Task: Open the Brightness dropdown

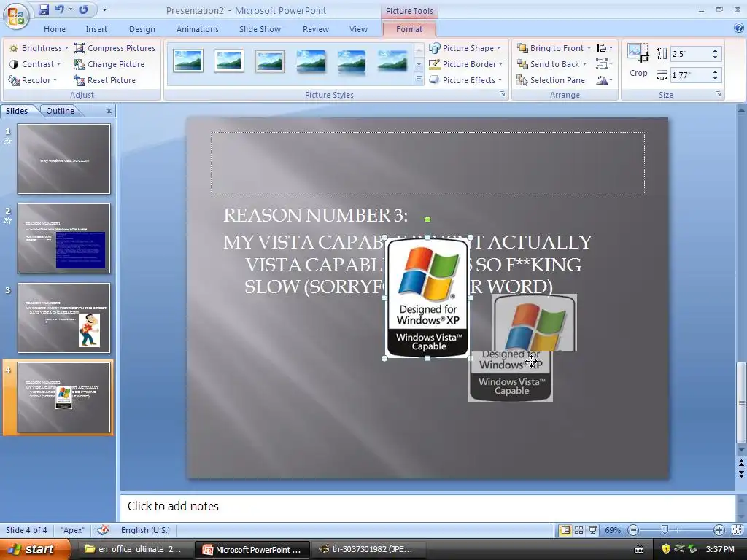Action: coord(39,48)
